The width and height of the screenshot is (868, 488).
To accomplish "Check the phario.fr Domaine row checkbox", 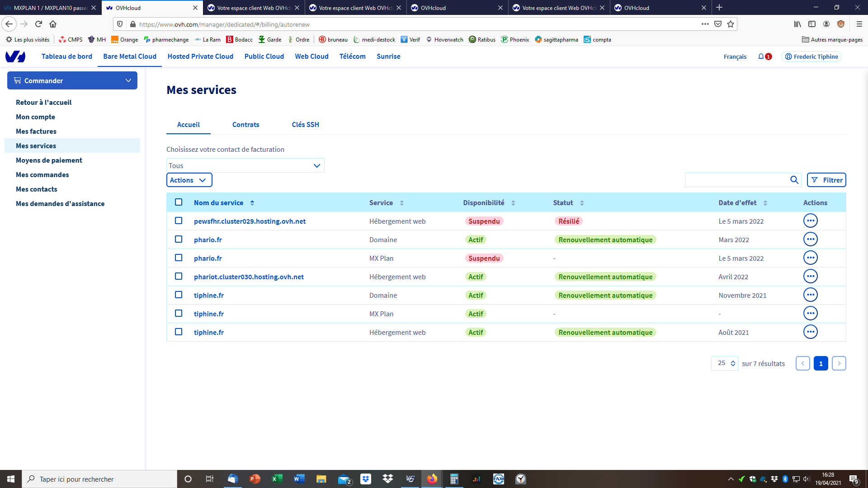I will click(179, 239).
